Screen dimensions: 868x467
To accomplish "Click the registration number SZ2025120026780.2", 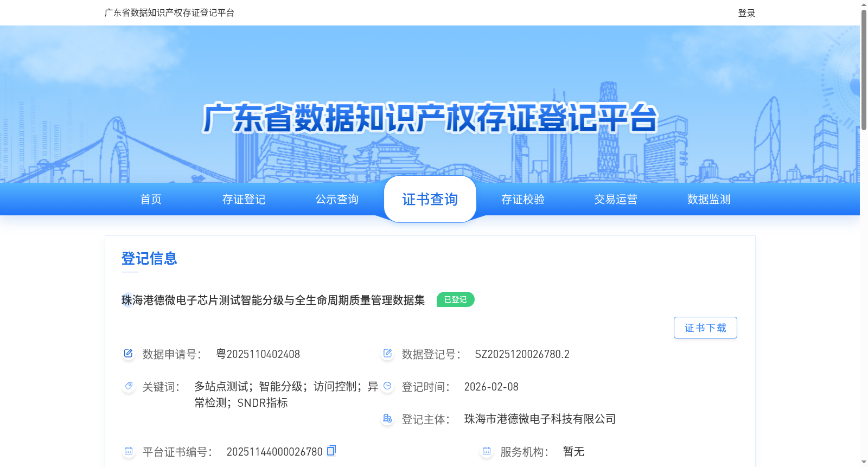I will pyautogui.click(x=522, y=354).
